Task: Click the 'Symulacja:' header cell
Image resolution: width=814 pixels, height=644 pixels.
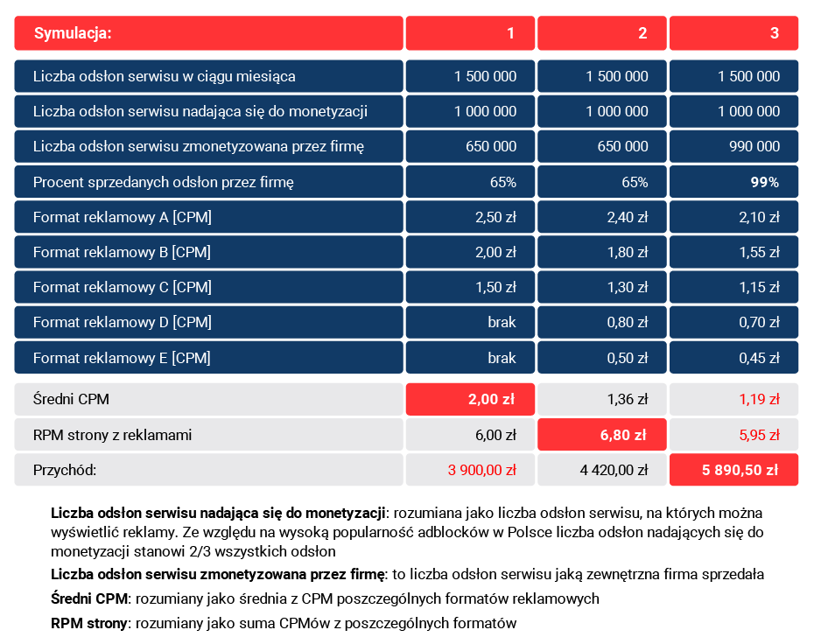Action: [x=208, y=34]
